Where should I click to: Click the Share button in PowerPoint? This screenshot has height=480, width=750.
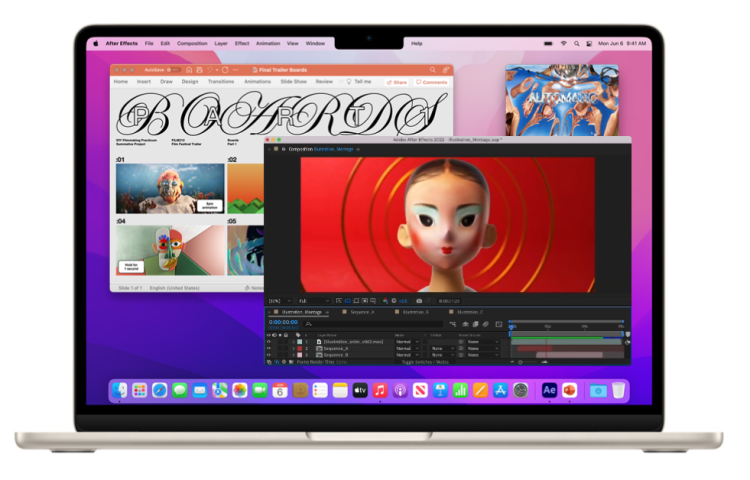[397, 82]
